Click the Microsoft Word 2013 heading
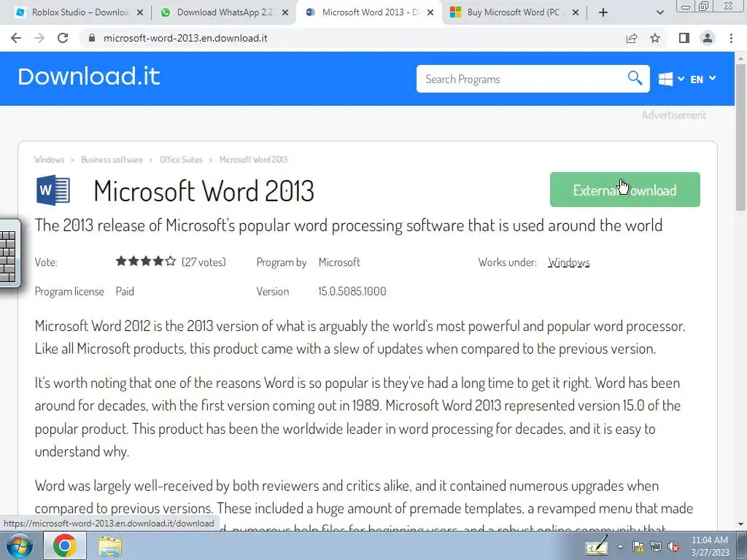The height and width of the screenshot is (560, 747). pyautogui.click(x=204, y=192)
